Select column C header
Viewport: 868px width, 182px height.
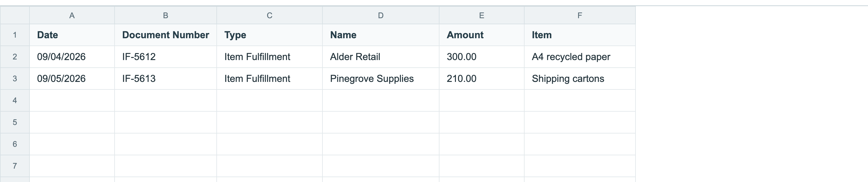coord(270,15)
